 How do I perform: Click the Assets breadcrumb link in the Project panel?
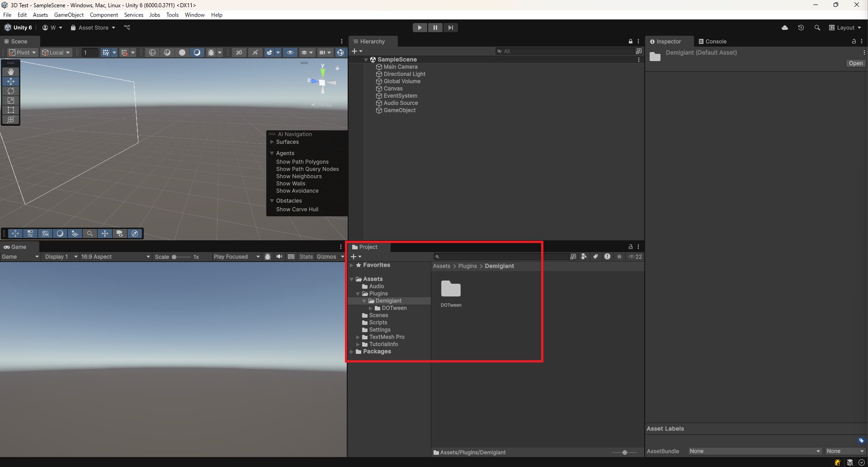pos(441,266)
